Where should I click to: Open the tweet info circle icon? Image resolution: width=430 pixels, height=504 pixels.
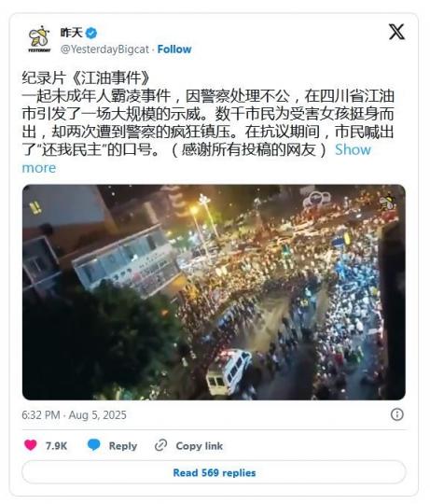397,414
